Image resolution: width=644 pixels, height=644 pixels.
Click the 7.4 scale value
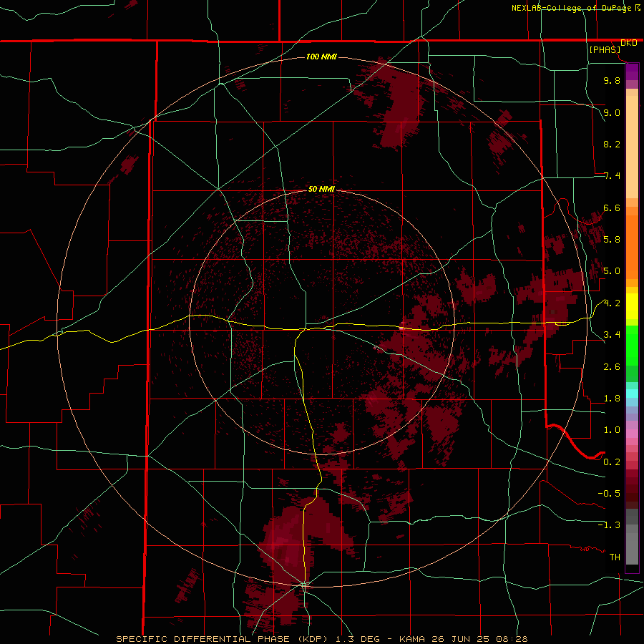[612, 176]
